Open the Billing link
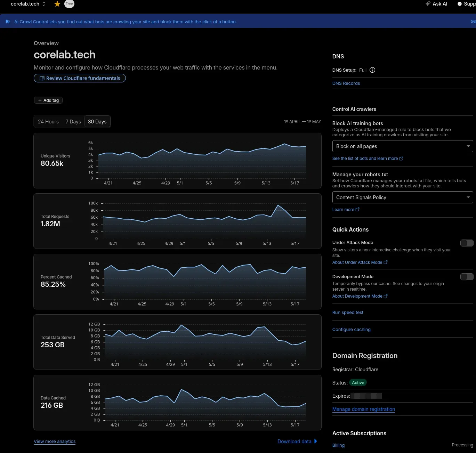Image resolution: width=476 pixels, height=453 pixels. point(338,445)
